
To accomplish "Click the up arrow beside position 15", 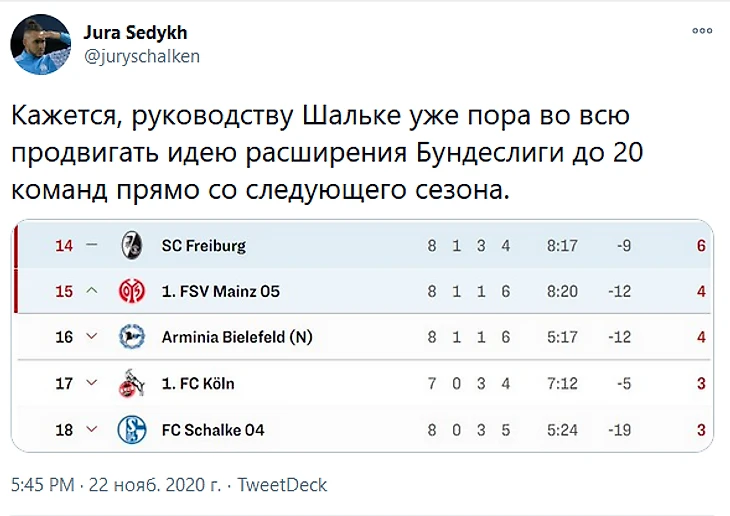I will (x=93, y=292).
